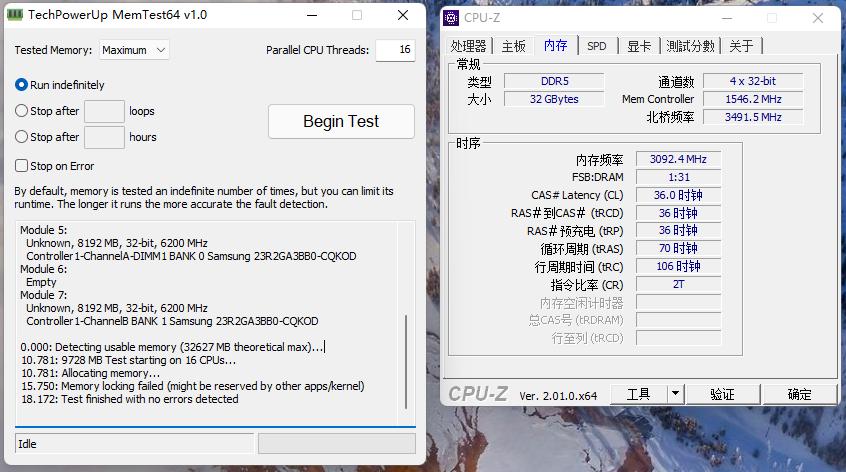Viewport: 846px width, 472px height.
Task: Open the SPD tab in CPU-Z
Action: [596, 46]
